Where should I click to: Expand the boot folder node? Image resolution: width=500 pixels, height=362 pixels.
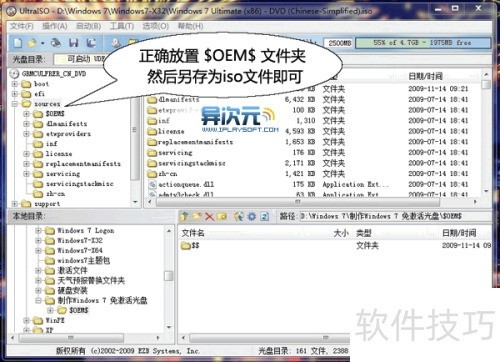15,84
